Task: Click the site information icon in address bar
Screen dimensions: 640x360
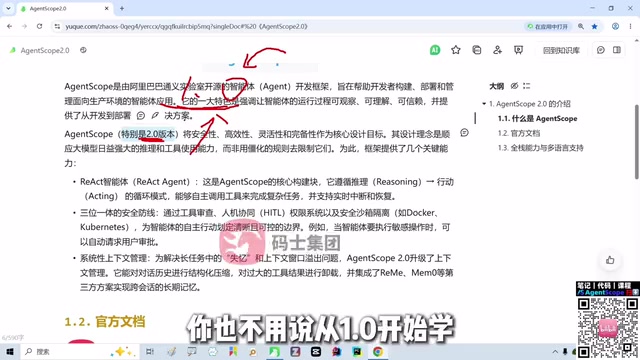Action: pyautogui.click(x=57, y=27)
